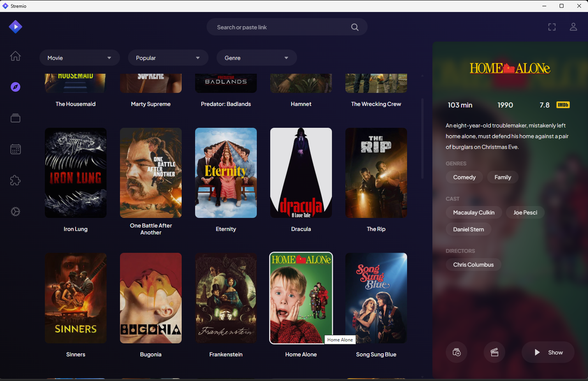Click the Show button
Screen dimensions: 588x381
548,353
